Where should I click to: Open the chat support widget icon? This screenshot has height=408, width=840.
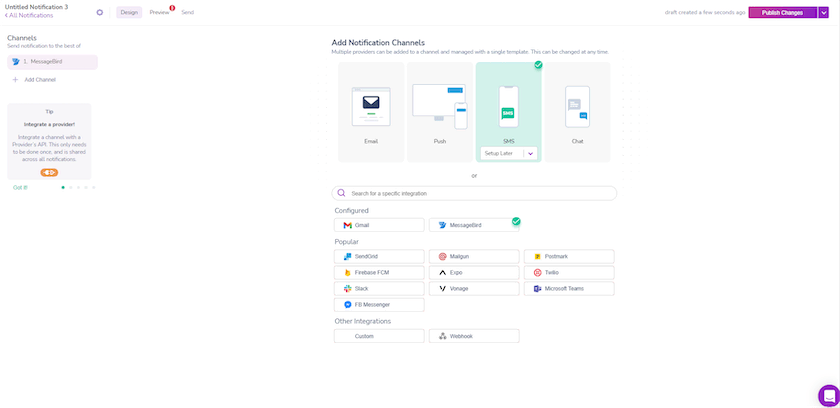tap(827, 395)
